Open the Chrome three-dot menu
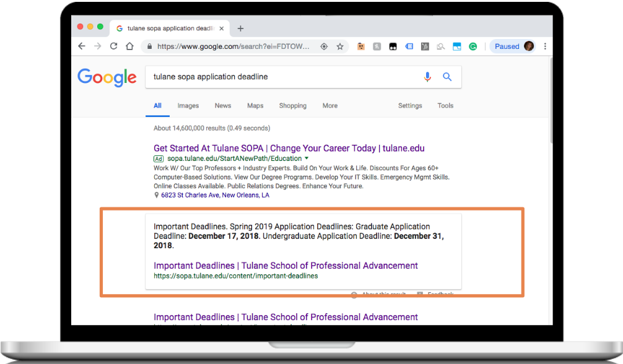This screenshot has height=364, width=623. (x=545, y=46)
